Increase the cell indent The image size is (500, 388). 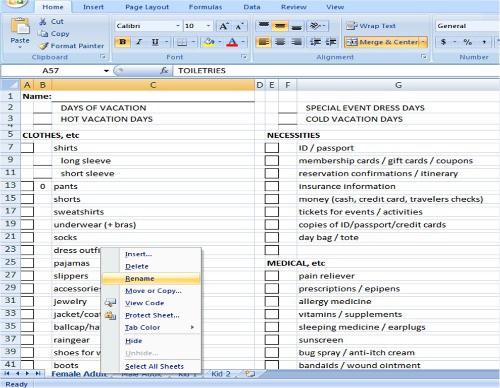(331, 42)
